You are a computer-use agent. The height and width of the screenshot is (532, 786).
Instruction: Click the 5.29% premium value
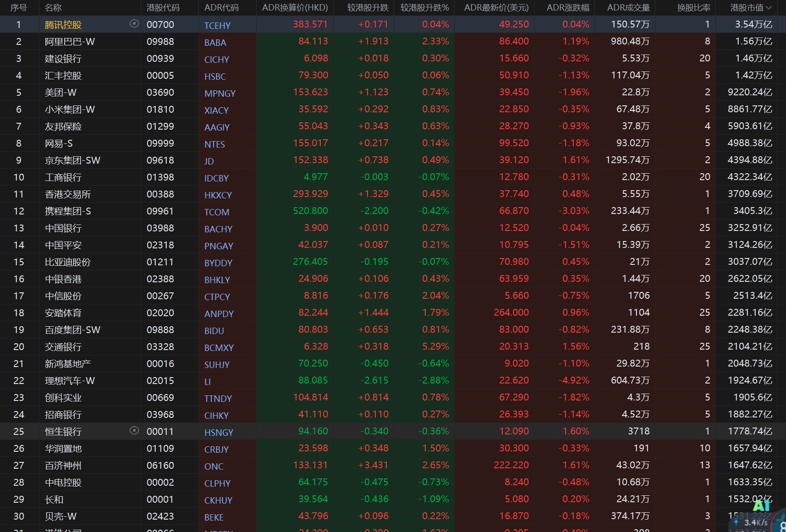pyautogui.click(x=436, y=346)
